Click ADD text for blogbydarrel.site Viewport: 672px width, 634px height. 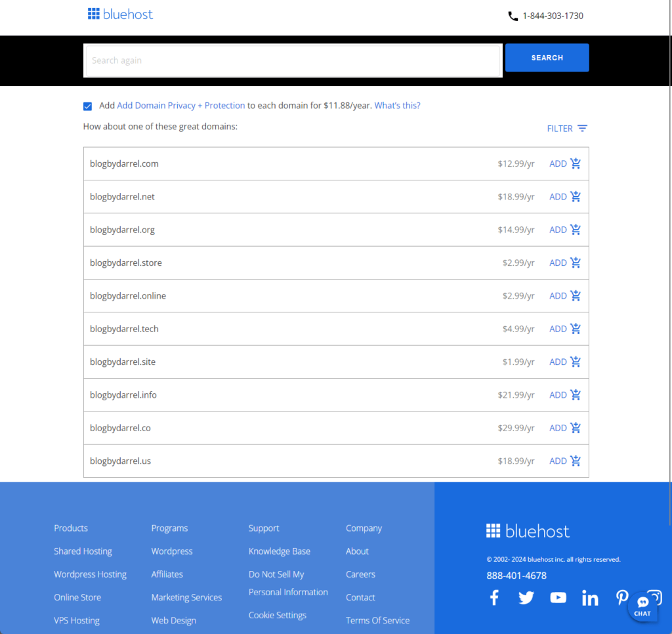pos(558,362)
